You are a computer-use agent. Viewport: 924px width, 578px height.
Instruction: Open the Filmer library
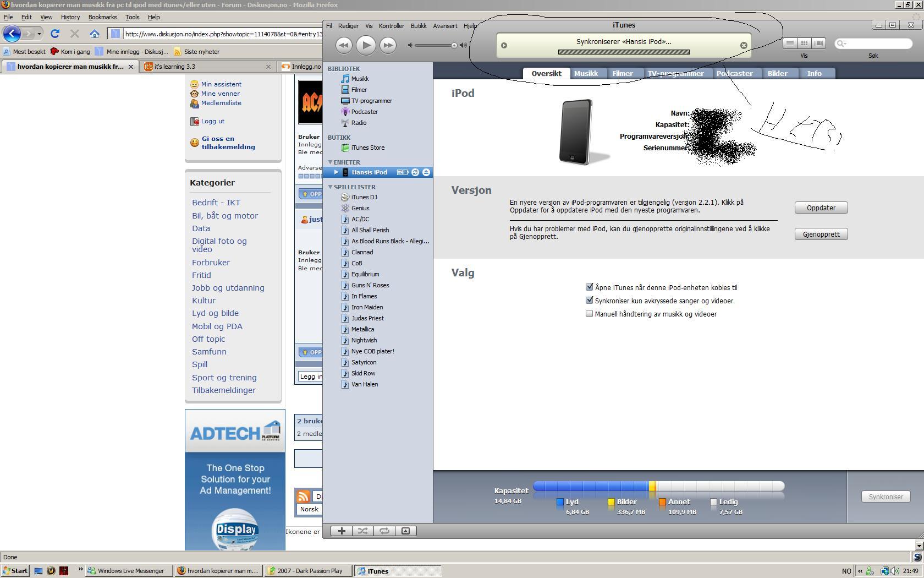[x=359, y=90]
